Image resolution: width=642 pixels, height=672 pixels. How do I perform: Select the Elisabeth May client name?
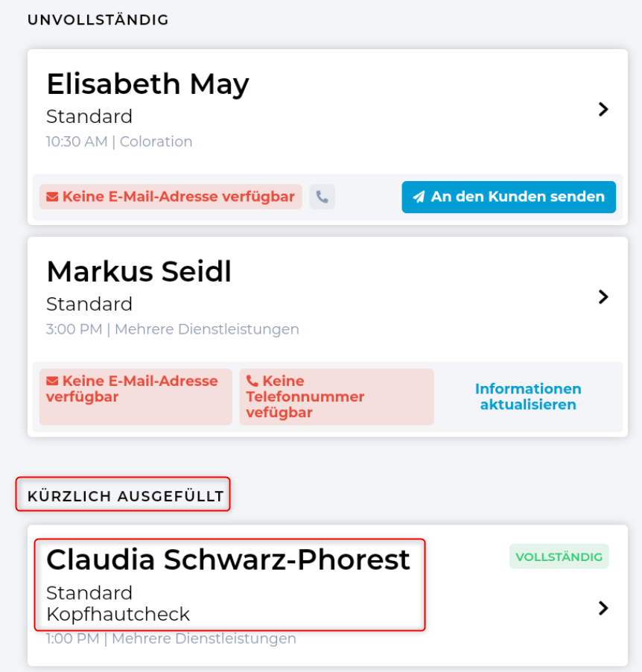click(147, 84)
